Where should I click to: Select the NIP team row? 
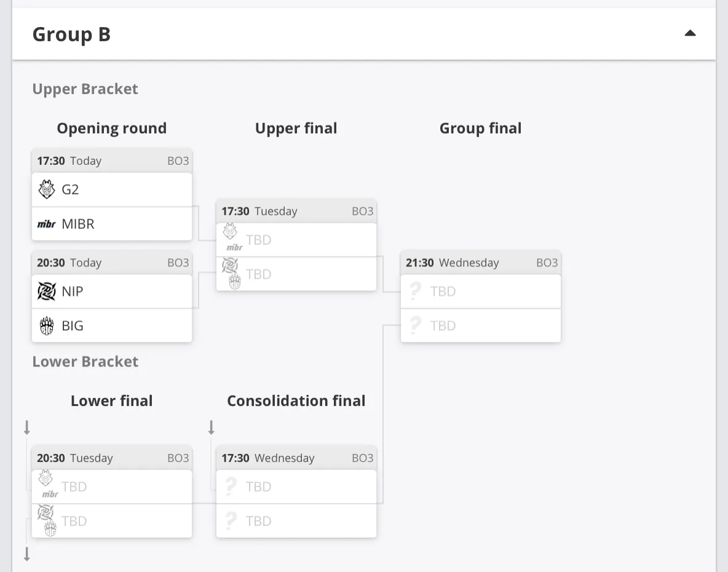point(112,291)
